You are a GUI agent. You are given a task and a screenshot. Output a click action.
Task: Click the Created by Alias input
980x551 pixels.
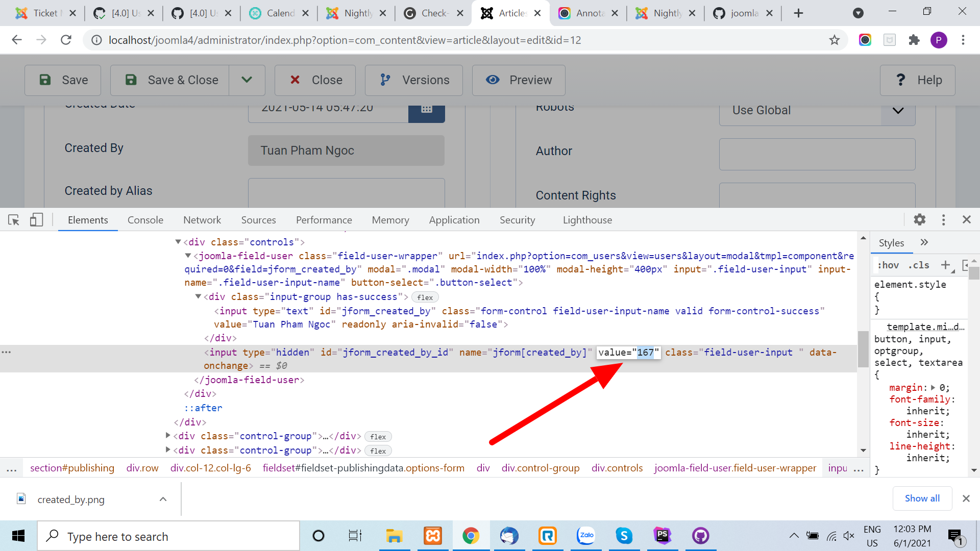[x=346, y=193]
